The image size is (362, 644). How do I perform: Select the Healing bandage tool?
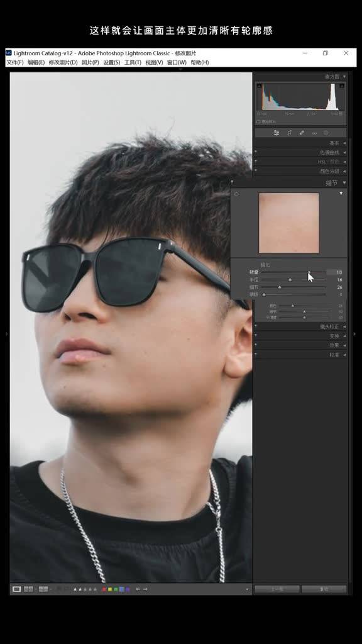(x=302, y=133)
